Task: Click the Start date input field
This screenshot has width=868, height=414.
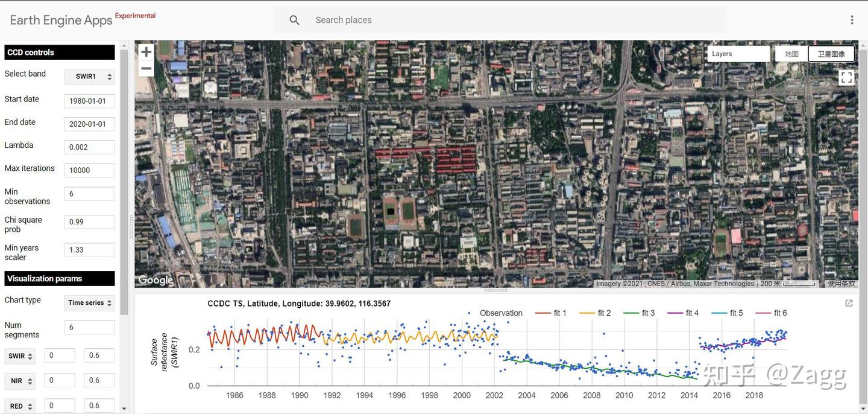Action: (89, 101)
